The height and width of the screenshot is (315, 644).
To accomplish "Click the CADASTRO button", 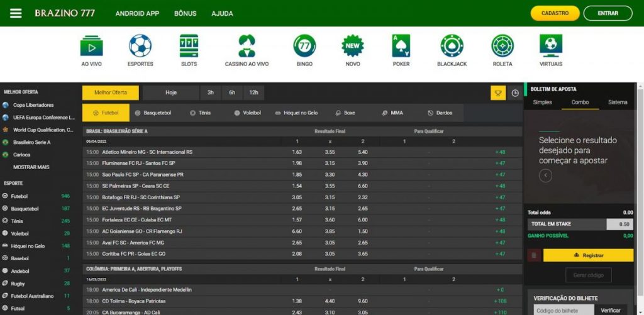I will point(555,13).
